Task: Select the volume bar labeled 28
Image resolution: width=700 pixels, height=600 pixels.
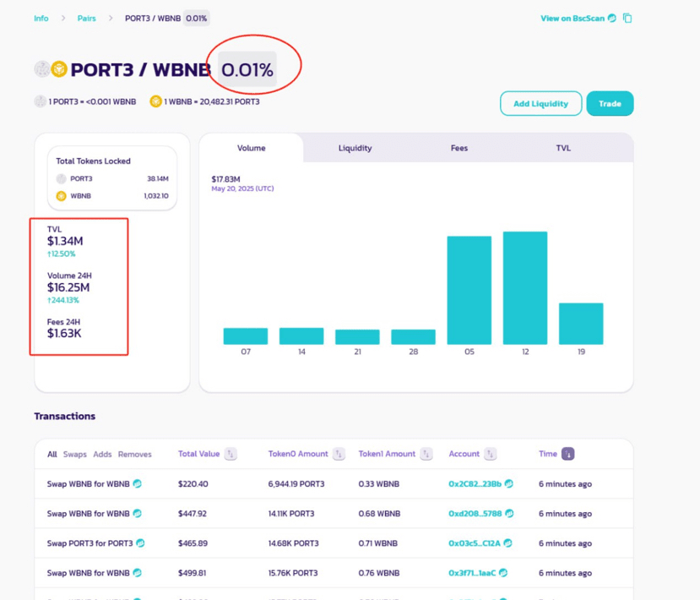Action: pos(414,337)
